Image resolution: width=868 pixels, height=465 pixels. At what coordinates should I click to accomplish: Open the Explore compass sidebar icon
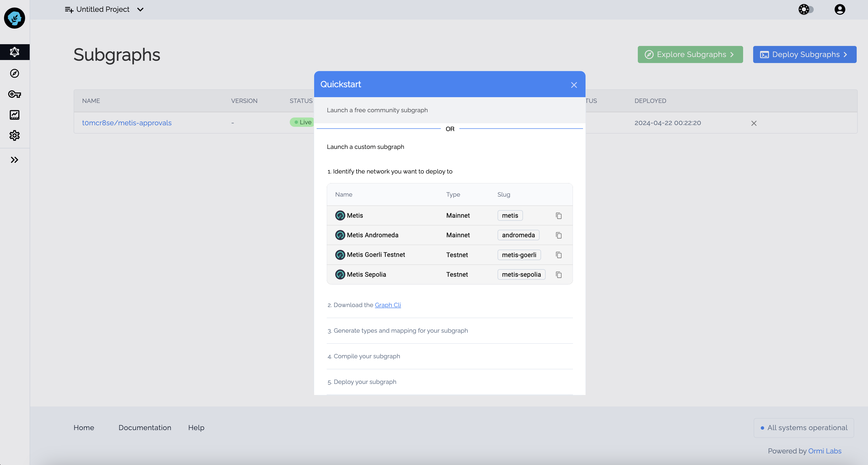15,73
